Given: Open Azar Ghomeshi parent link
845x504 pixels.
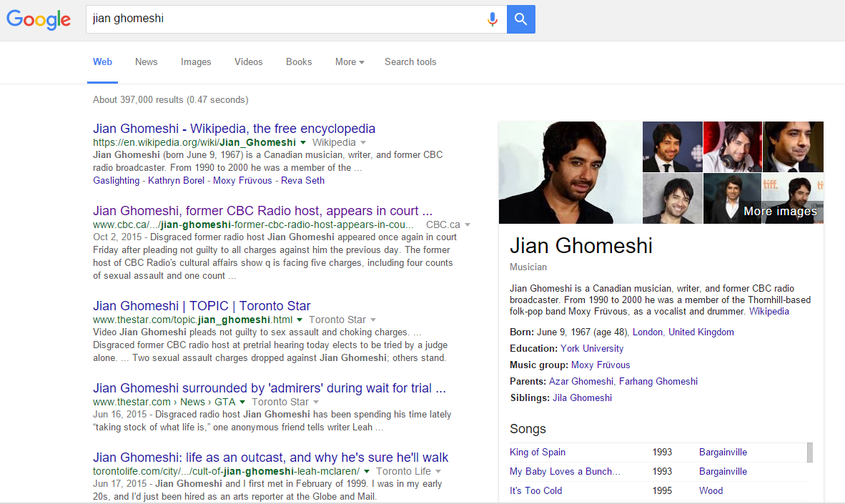Looking at the screenshot, I should point(581,382).
